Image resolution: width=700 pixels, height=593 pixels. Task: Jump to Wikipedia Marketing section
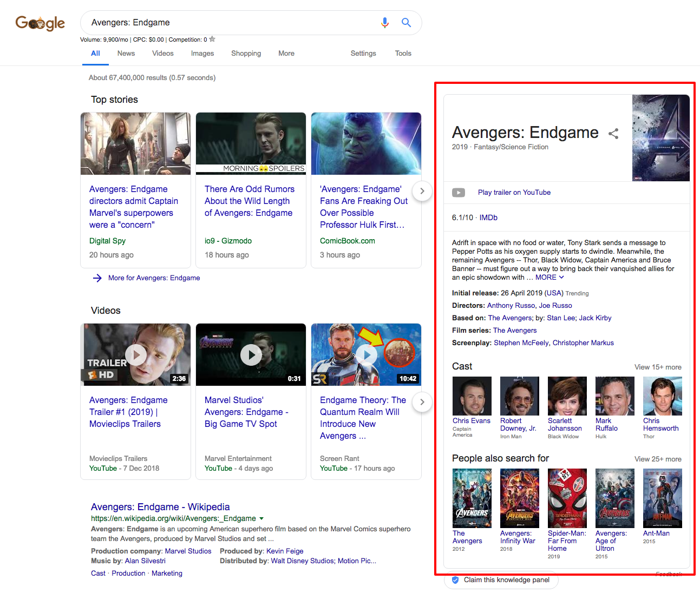click(167, 574)
